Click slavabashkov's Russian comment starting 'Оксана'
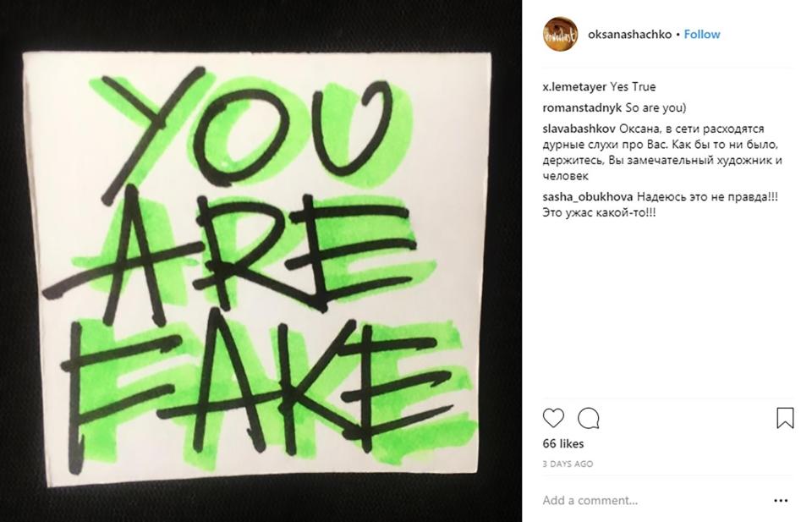This screenshot has width=812, height=522. pos(662,152)
